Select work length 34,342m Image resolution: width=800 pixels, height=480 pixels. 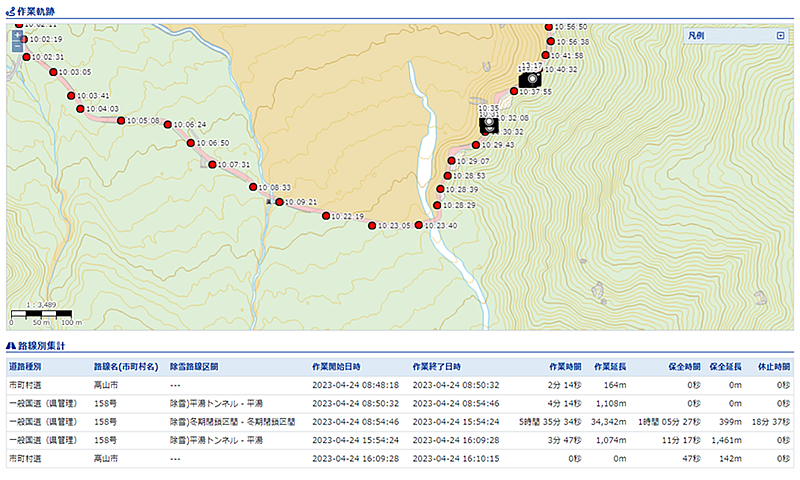pos(609,422)
